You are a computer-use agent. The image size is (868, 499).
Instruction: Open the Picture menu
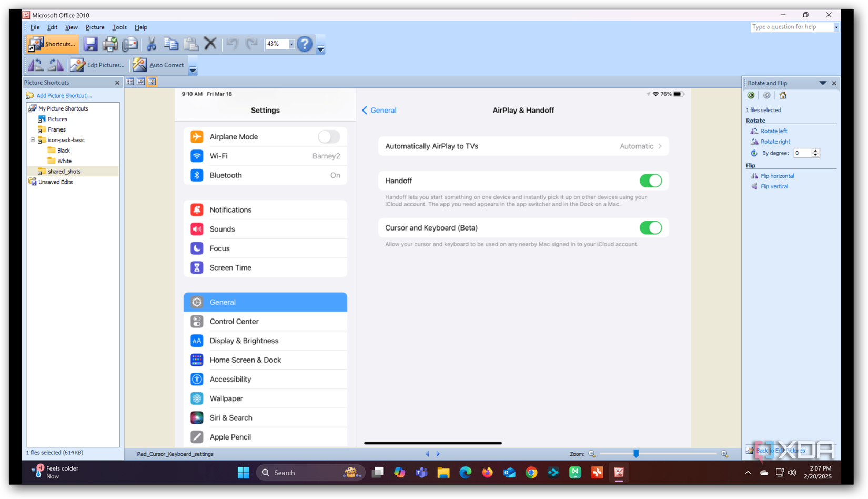pyautogui.click(x=95, y=27)
